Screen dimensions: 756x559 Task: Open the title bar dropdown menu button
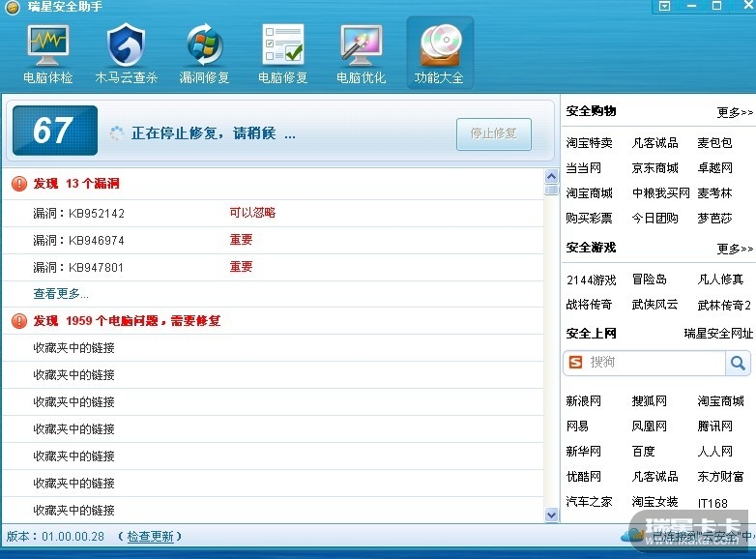[664, 6]
